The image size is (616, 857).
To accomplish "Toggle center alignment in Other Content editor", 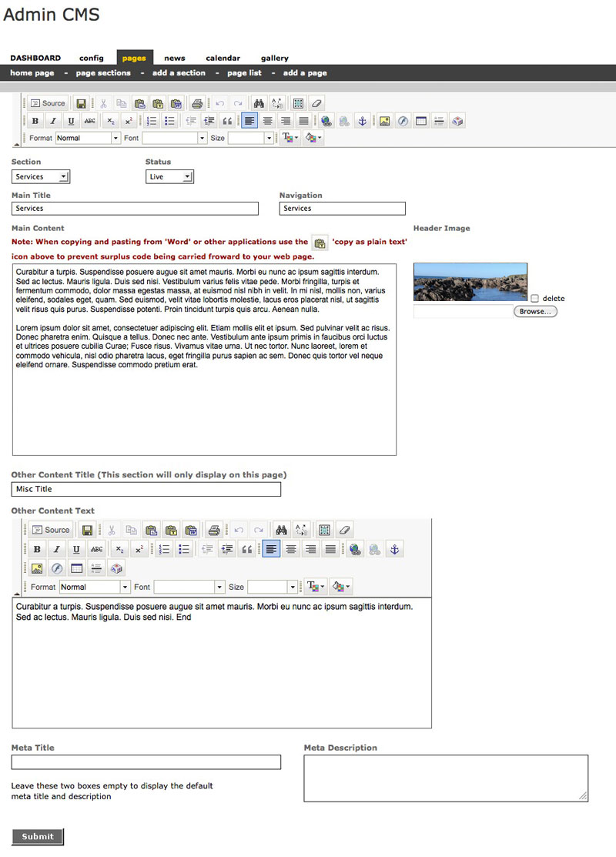I will (291, 548).
